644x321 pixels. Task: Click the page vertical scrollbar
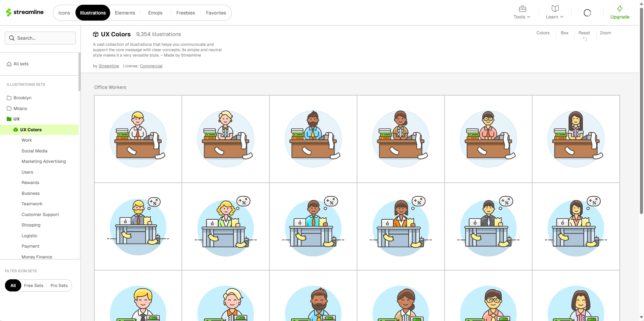[x=641, y=111]
